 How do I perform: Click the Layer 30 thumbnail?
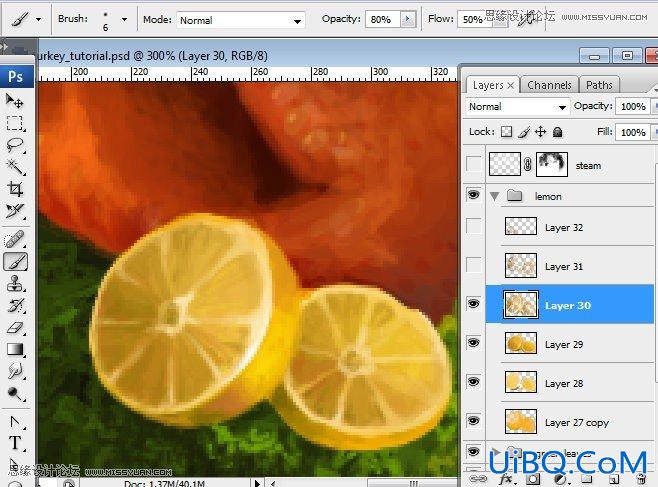coord(521,305)
